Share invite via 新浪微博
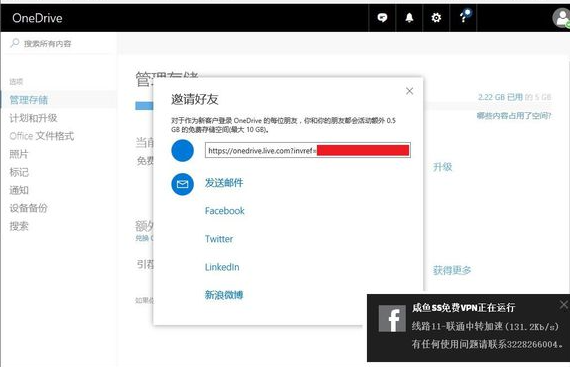Screen dimensions: 570x367 coord(224,295)
